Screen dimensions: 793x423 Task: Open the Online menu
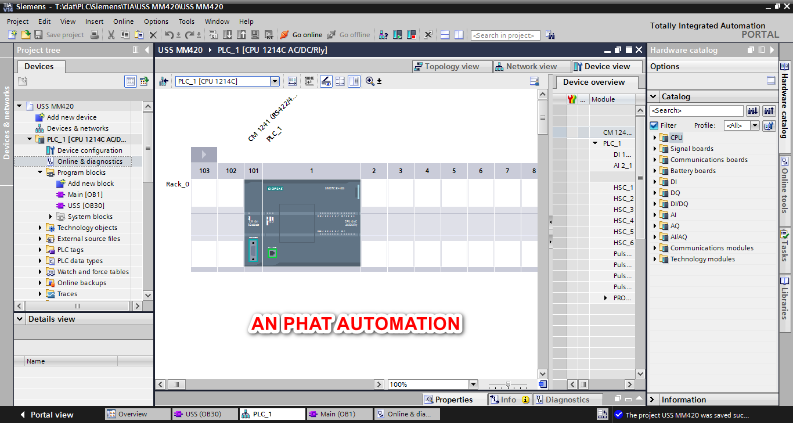click(x=123, y=20)
